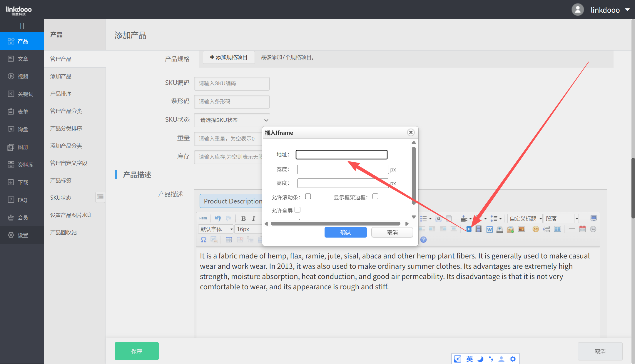Click the 地址 input field

[341, 155]
